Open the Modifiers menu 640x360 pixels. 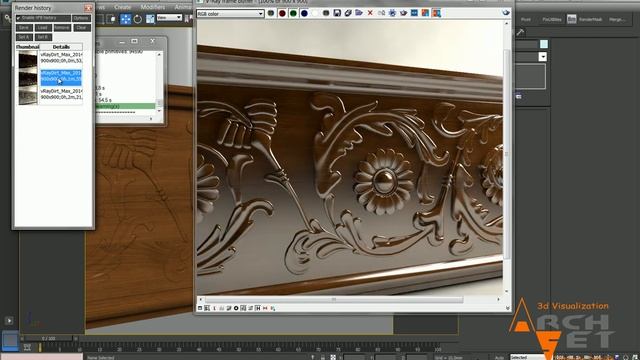click(x=153, y=7)
